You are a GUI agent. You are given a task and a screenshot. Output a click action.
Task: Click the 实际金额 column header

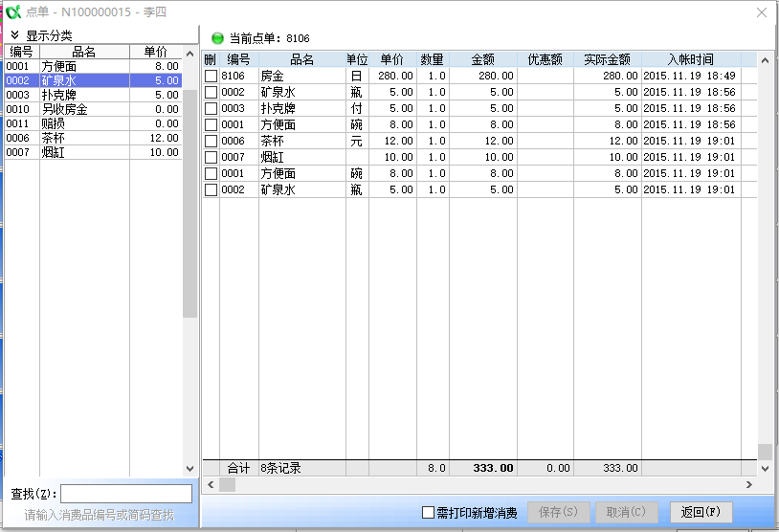pos(607,59)
